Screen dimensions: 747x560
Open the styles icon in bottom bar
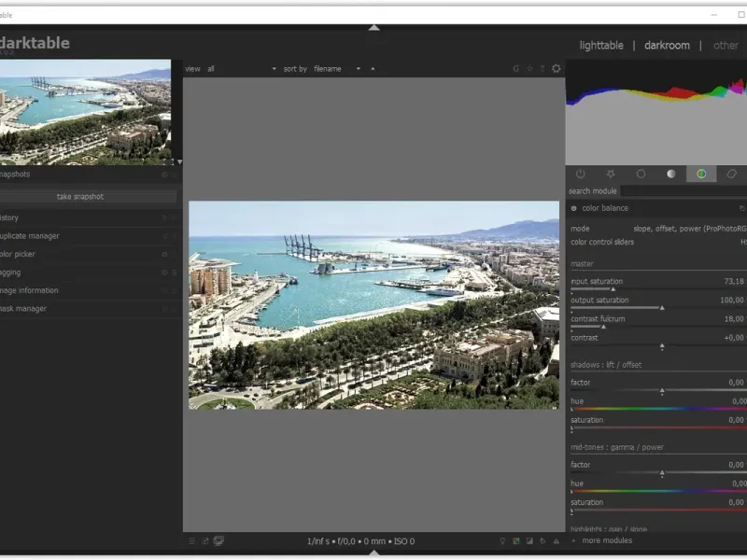click(205, 541)
